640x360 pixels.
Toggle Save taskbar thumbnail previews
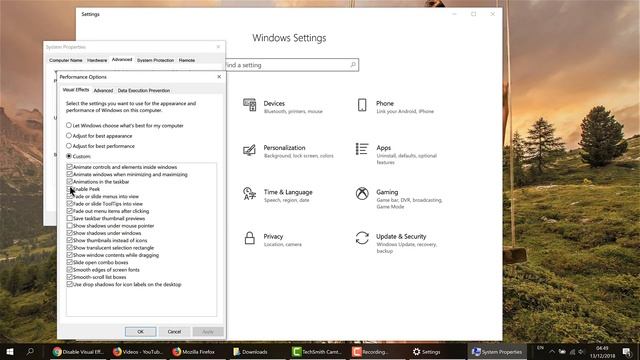click(x=69, y=218)
